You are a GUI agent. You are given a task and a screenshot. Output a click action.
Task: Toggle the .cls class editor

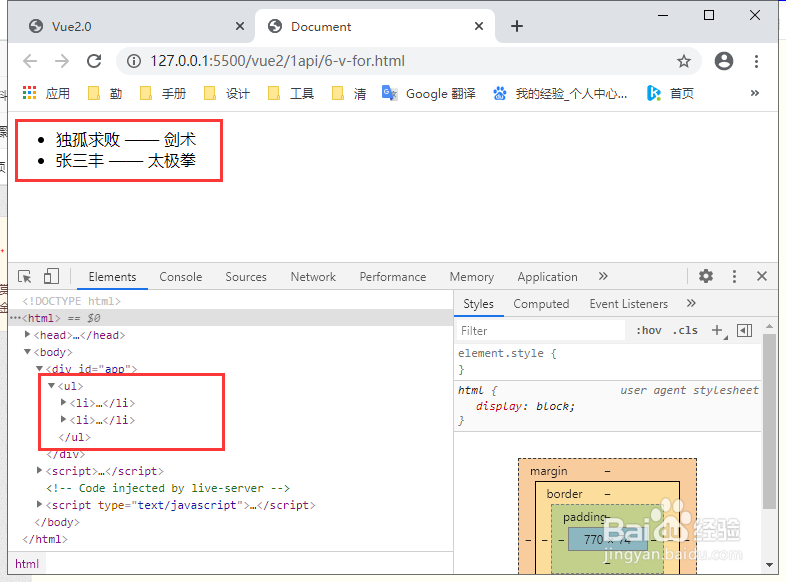point(685,330)
